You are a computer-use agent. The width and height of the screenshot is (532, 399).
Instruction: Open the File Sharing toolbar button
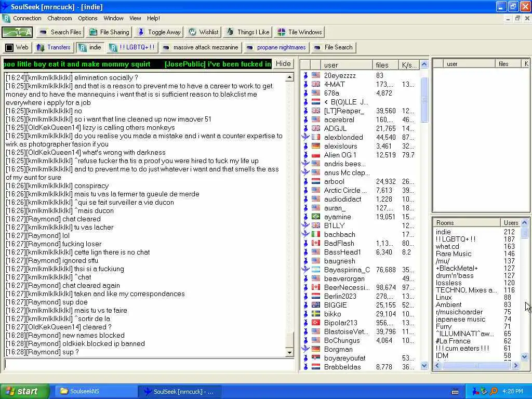click(109, 32)
